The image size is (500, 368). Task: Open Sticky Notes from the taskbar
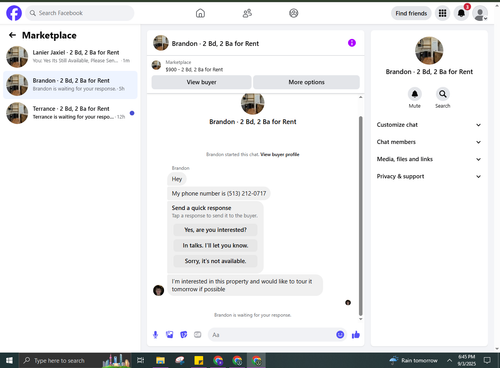point(199,360)
